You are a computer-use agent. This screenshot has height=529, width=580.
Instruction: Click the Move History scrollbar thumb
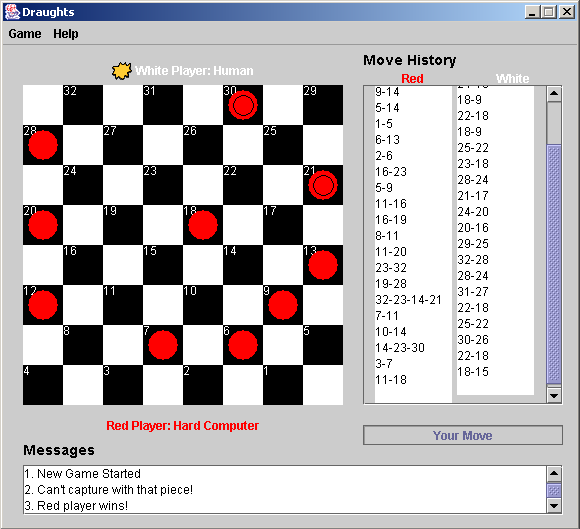554,265
